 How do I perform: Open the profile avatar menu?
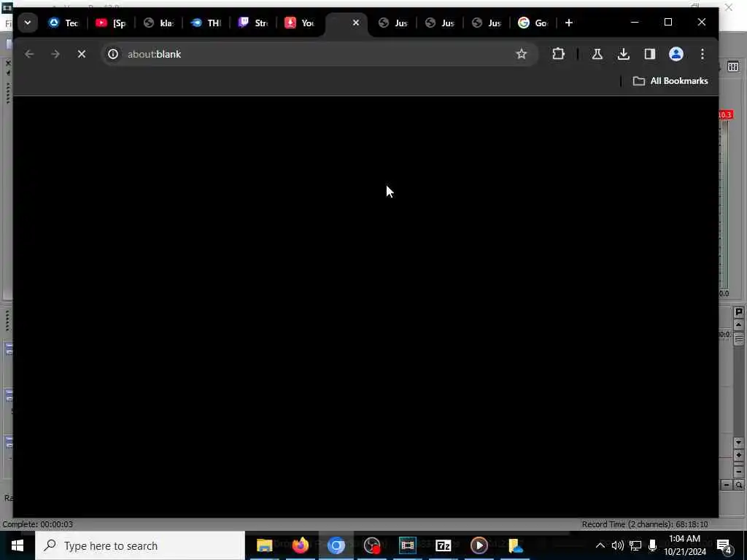click(x=676, y=54)
